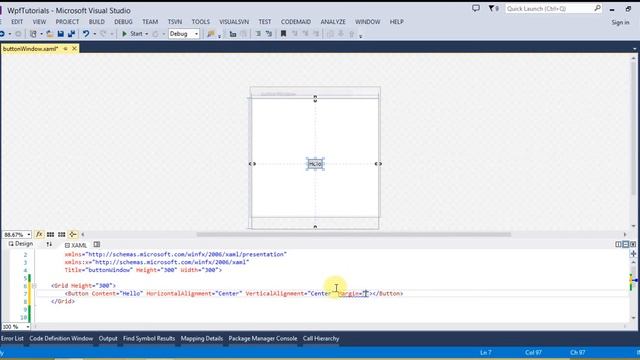Click the Save All toolbar icon
The image size is (640, 360).
pos(71,34)
